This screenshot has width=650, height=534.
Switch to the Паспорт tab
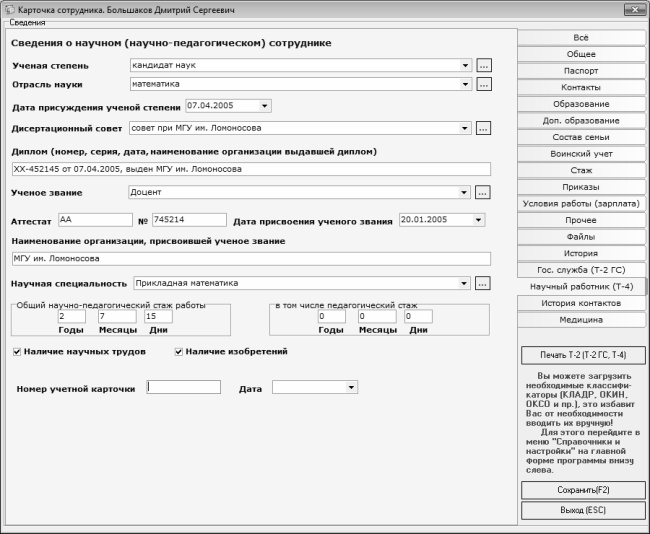(581, 71)
